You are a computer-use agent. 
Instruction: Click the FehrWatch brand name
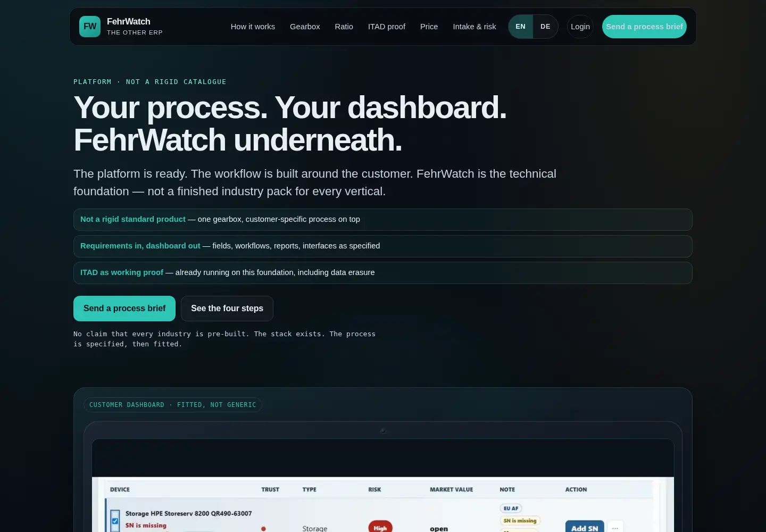[x=129, y=21]
